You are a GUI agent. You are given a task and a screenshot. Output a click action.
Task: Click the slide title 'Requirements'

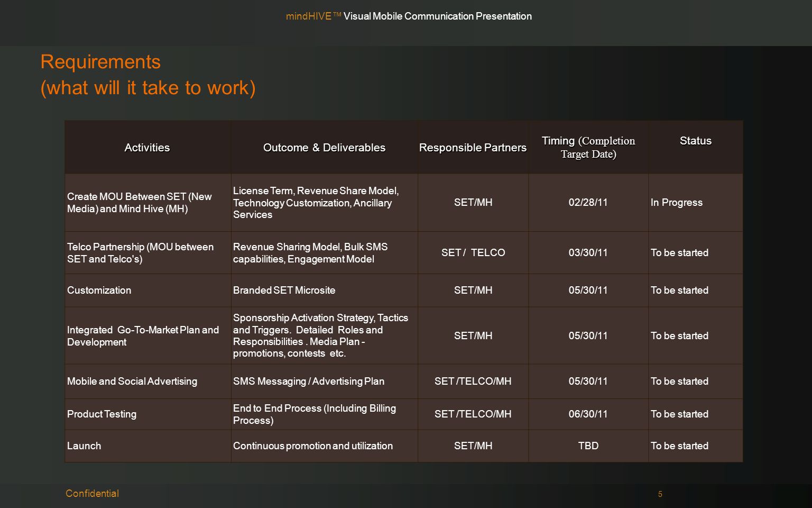[x=100, y=62]
